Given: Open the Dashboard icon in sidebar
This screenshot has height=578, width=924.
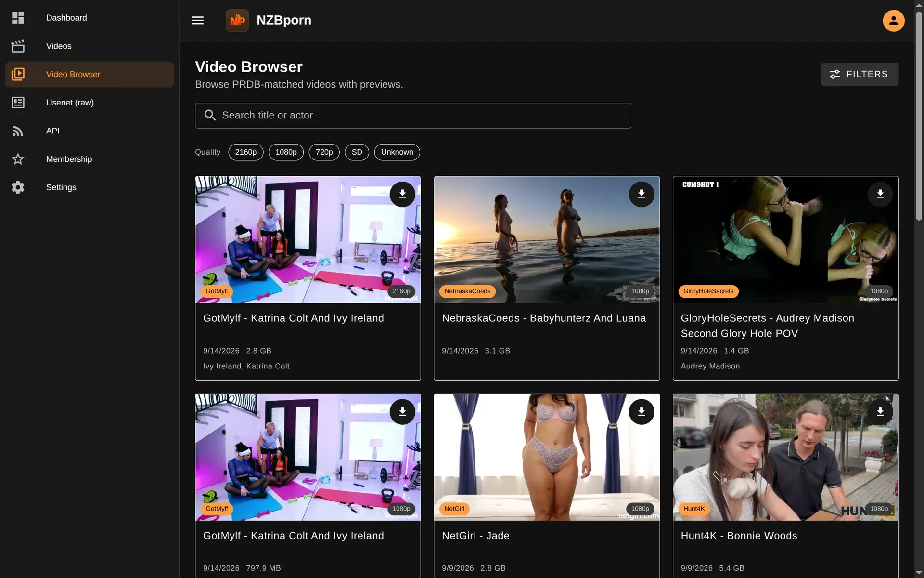Looking at the screenshot, I should point(18,18).
